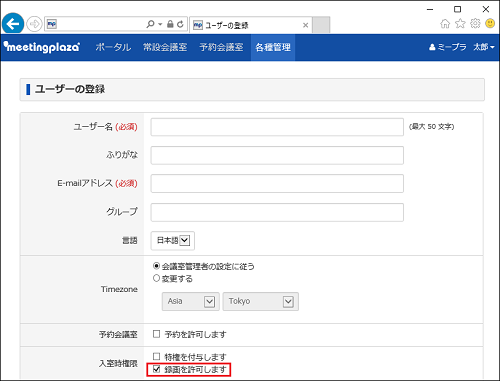Expand the ミープラ 太郎 user menu

(x=462, y=47)
